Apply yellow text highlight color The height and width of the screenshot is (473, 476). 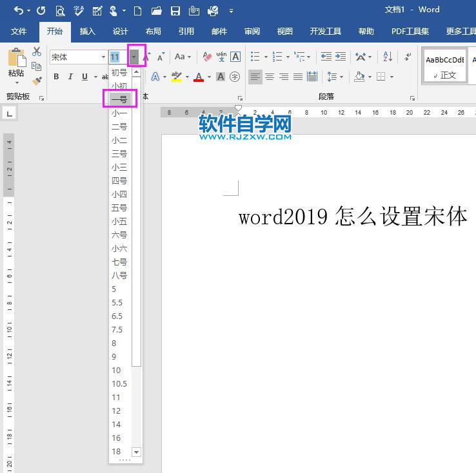pos(176,77)
